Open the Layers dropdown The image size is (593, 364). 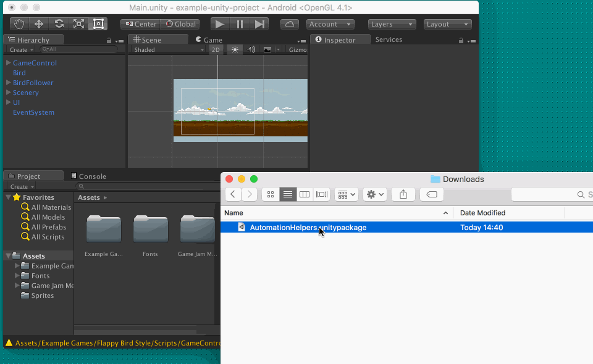[392, 24]
